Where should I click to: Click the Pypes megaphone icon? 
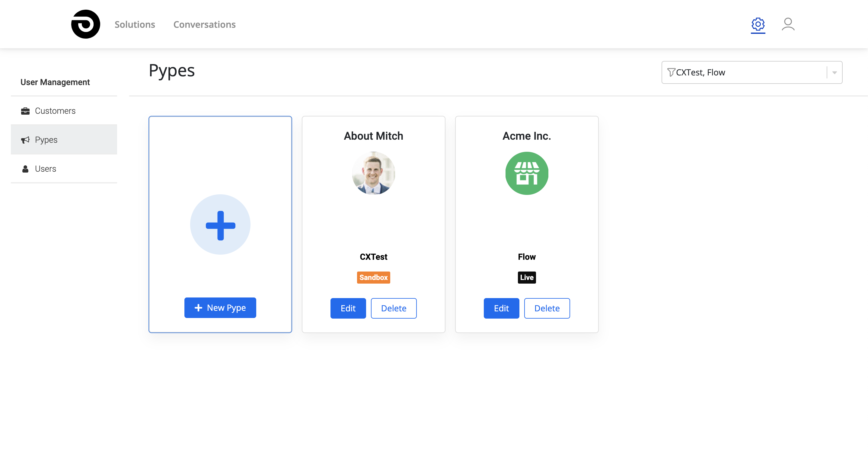pyautogui.click(x=25, y=140)
